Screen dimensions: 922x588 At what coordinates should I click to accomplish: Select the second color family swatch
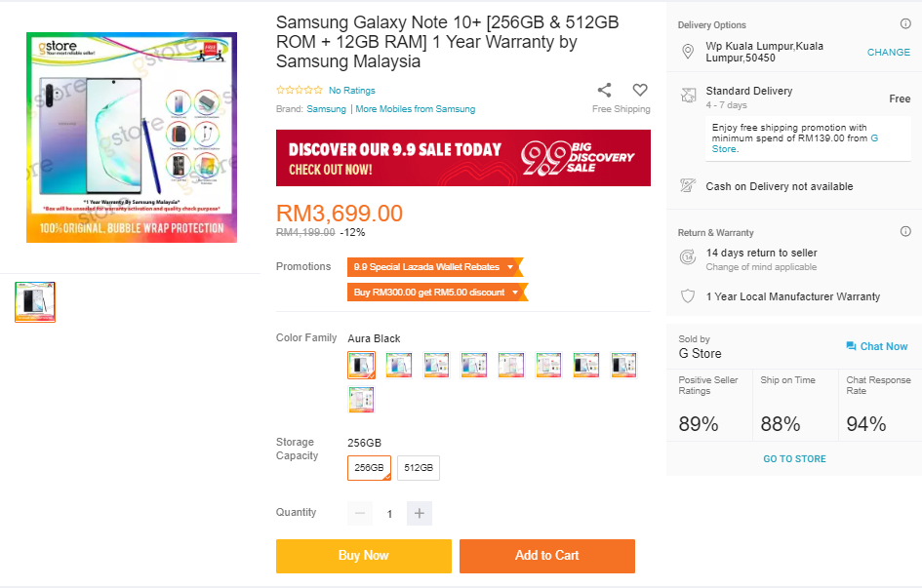[x=399, y=365]
